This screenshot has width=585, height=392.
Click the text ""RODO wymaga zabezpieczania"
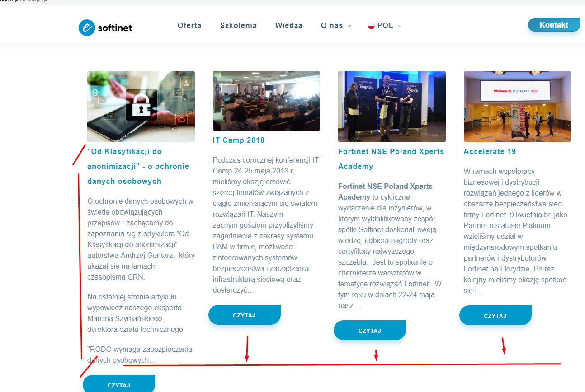140,349
